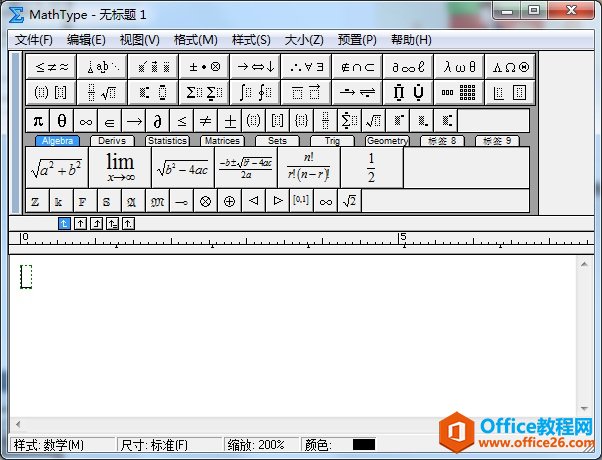This screenshot has height=460, width=602.
Task: Insert the element-of symbol
Action: coord(109,121)
